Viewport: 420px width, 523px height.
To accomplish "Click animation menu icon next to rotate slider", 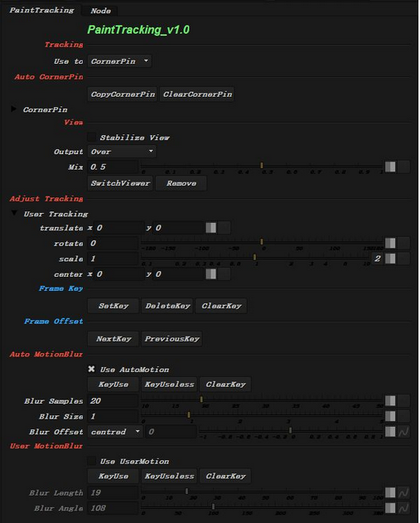I will [x=390, y=243].
